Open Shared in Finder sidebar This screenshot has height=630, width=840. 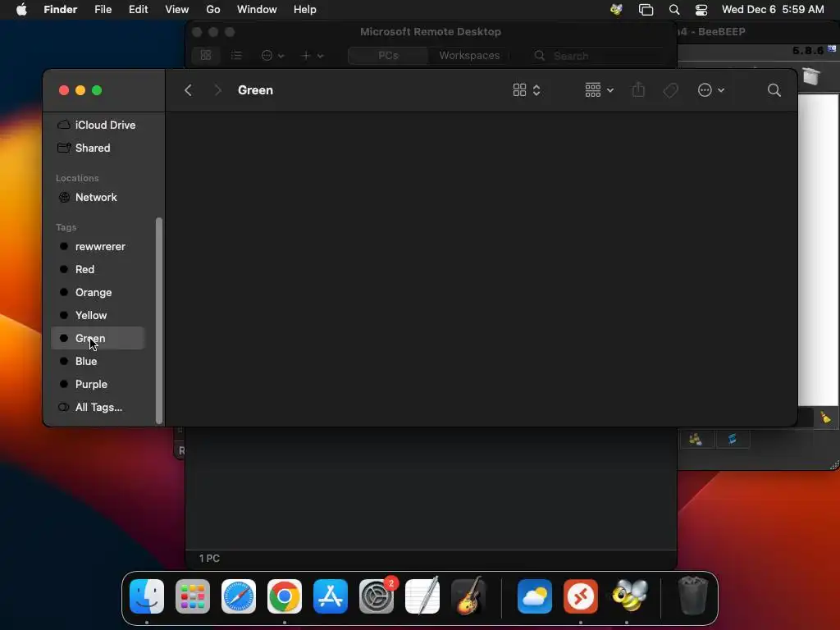click(x=98, y=148)
